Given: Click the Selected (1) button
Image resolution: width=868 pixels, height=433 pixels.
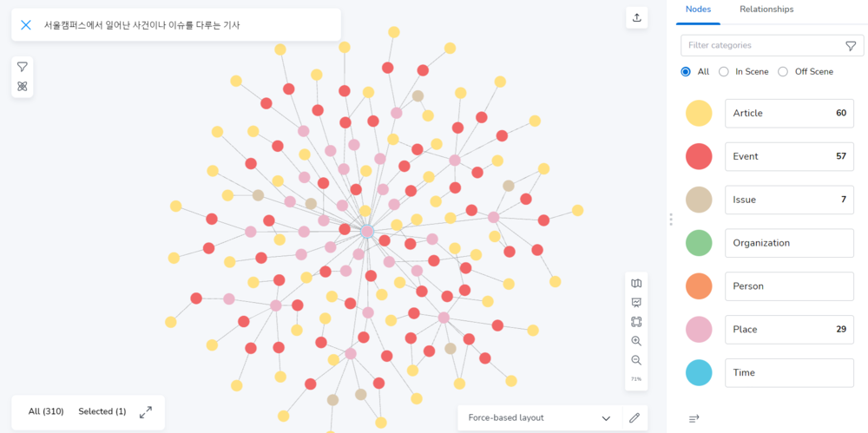Looking at the screenshot, I should point(102,411).
